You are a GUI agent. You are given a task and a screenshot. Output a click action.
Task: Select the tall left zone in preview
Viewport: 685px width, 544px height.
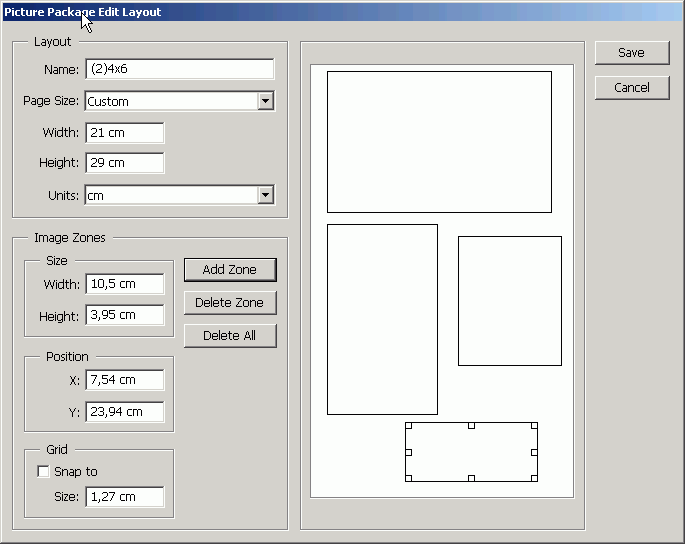click(x=382, y=319)
